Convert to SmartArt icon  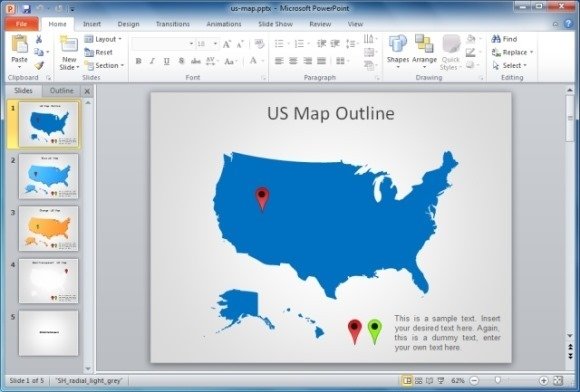click(x=370, y=65)
